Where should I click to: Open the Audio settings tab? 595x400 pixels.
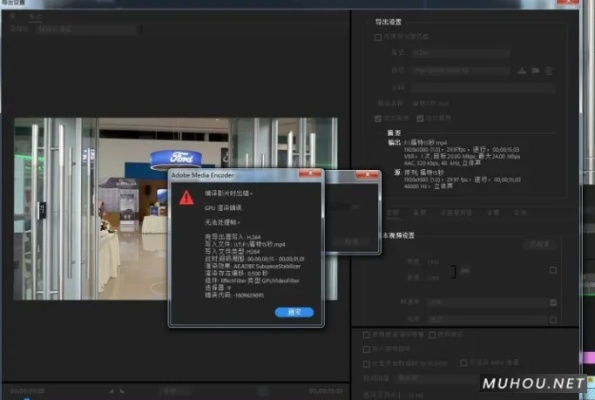(420, 213)
